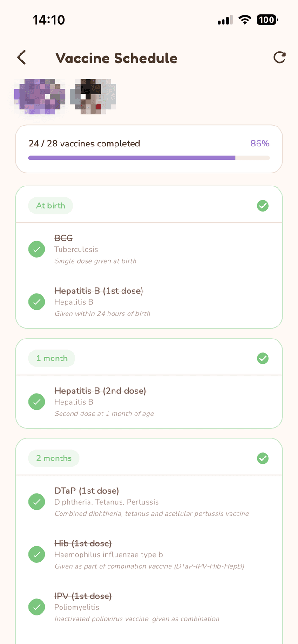The width and height of the screenshot is (298, 644).
Task: Tap the checkmark beside Hepatitis B 1st dose
Action: point(37,301)
